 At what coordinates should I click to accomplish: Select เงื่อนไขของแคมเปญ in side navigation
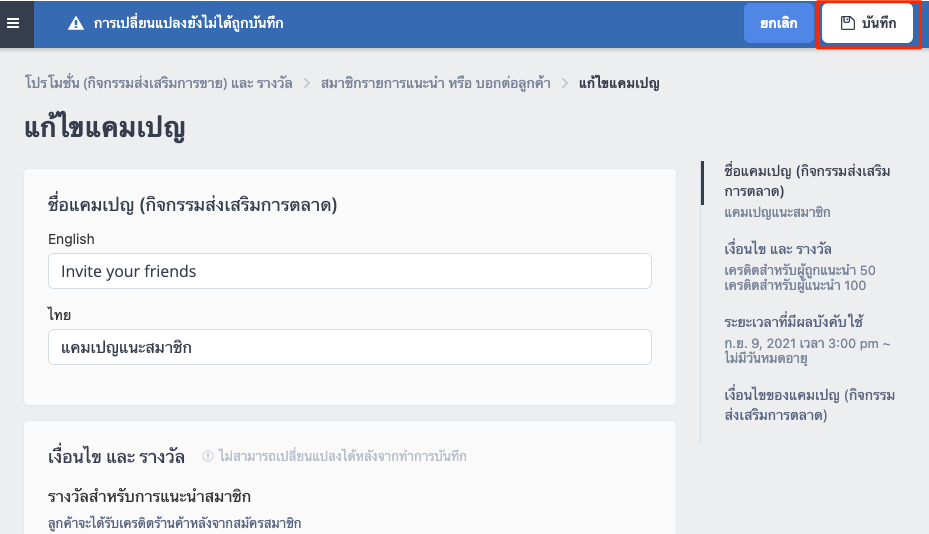(809, 405)
